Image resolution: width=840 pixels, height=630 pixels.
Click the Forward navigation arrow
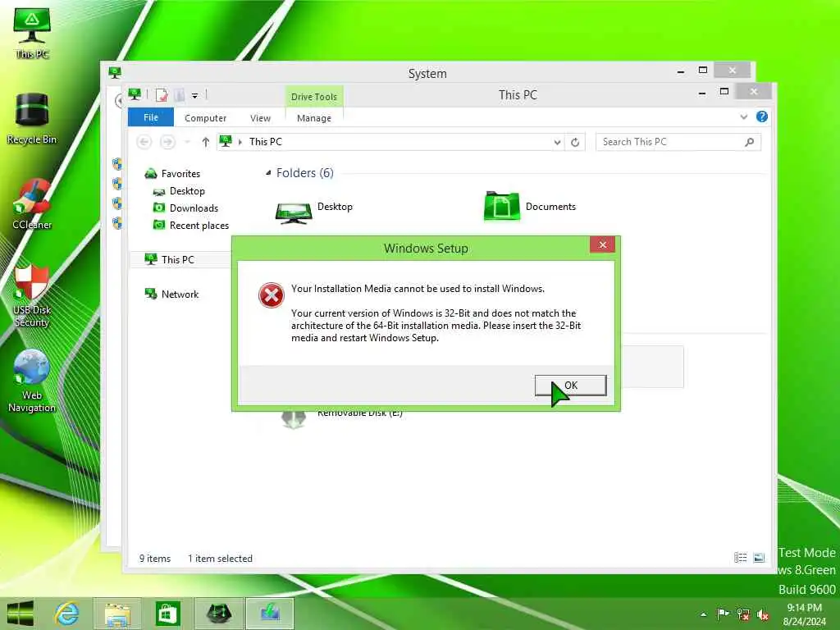[x=167, y=141]
